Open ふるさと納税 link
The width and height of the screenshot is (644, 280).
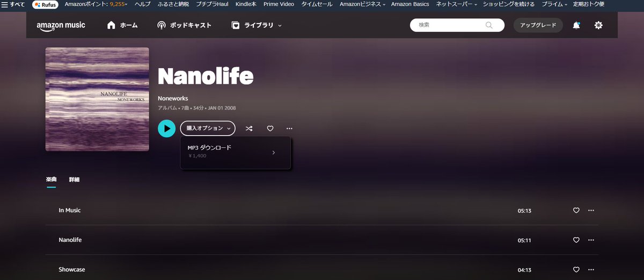click(x=173, y=4)
